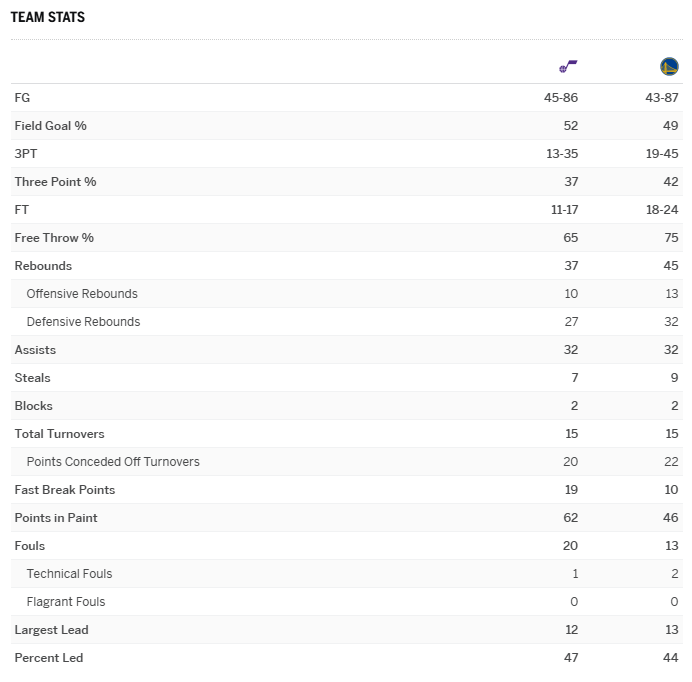Click the Jazz Points in Paint value 62

(569, 518)
